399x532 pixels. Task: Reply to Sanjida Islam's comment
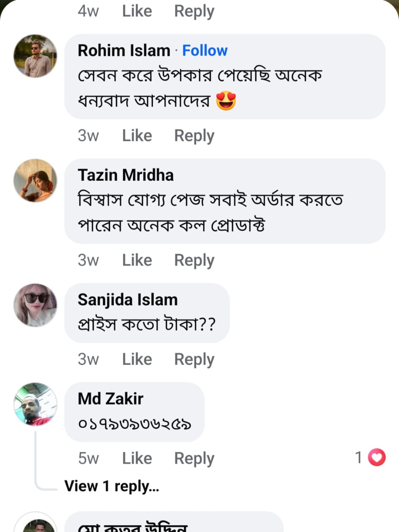194,359
